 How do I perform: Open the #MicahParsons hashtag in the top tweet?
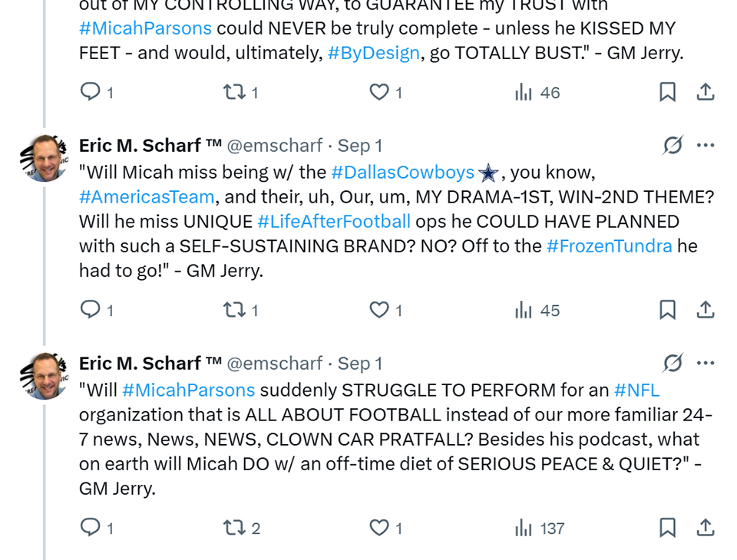click(145, 28)
